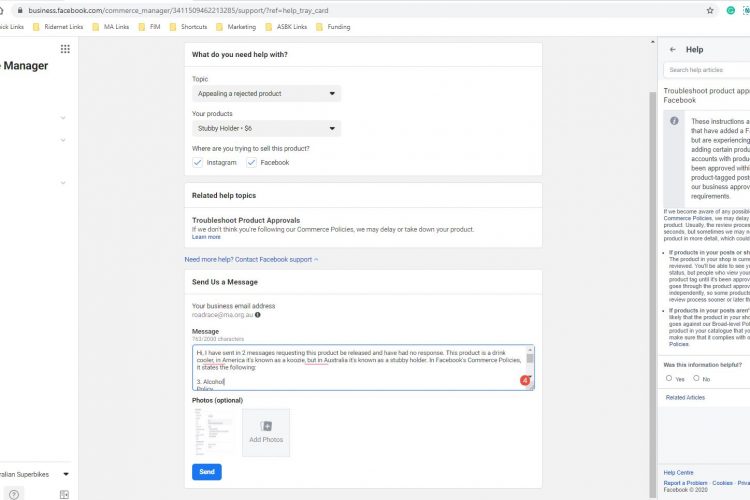Open the ASBK Links bookmark folder
The height and width of the screenshot is (500, 750).
(286, 27)
